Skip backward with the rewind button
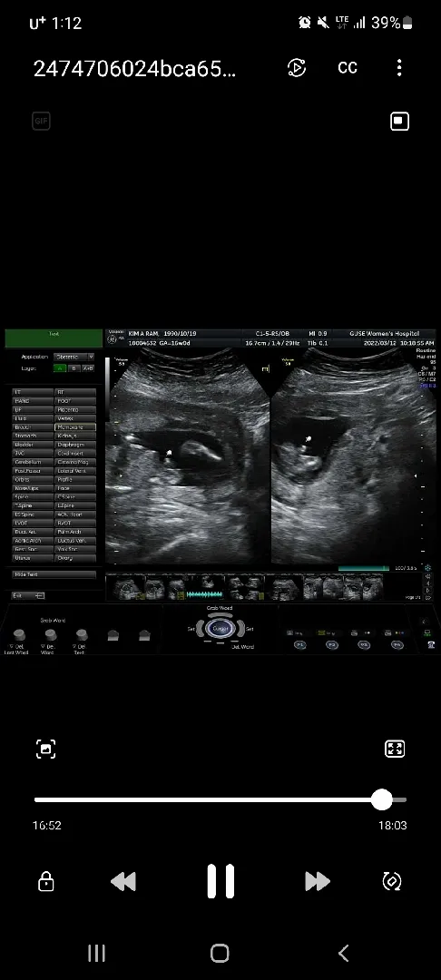The height and width of the screenshot is (980, 441). (x=123, y=881)
